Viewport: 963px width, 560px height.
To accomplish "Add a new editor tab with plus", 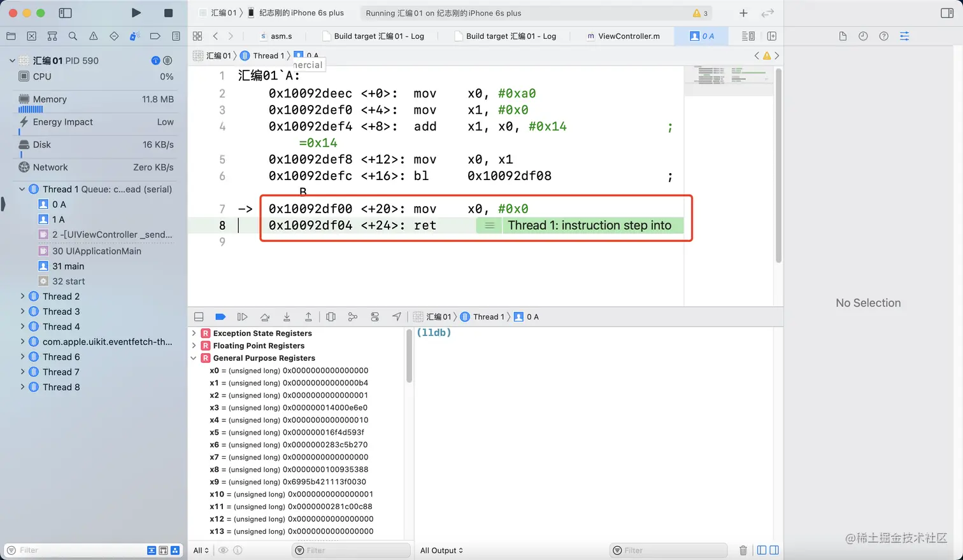I will point(743,13).
